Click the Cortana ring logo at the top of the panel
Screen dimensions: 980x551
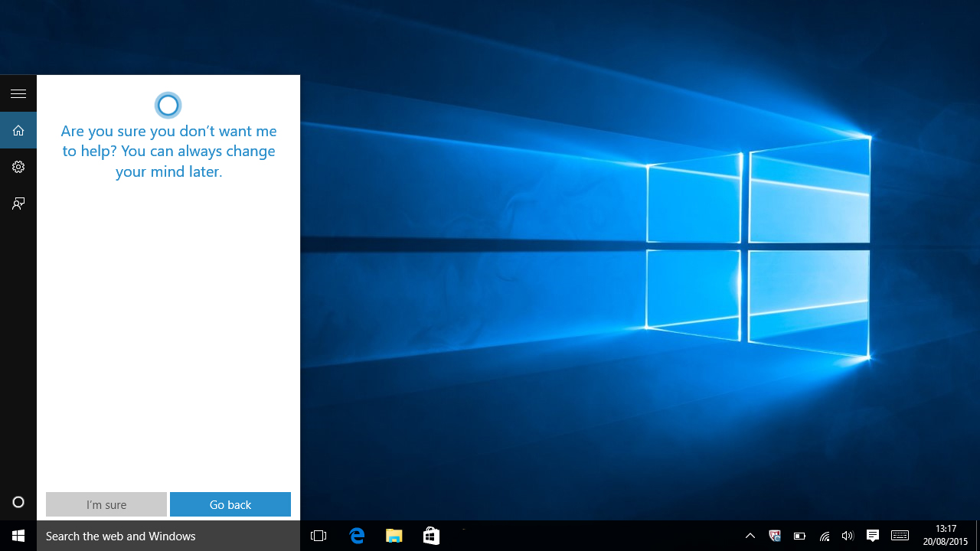click(x=168, y=105)
